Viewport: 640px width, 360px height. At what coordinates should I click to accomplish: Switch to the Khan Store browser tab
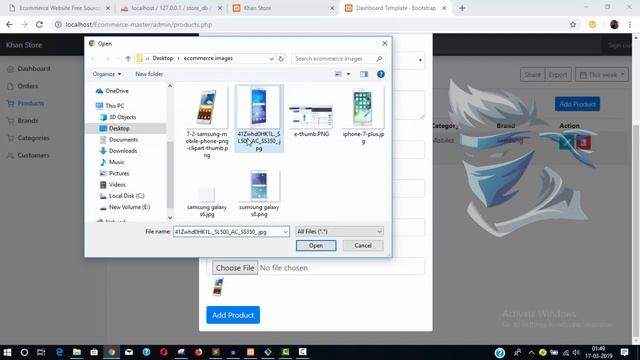282,8
